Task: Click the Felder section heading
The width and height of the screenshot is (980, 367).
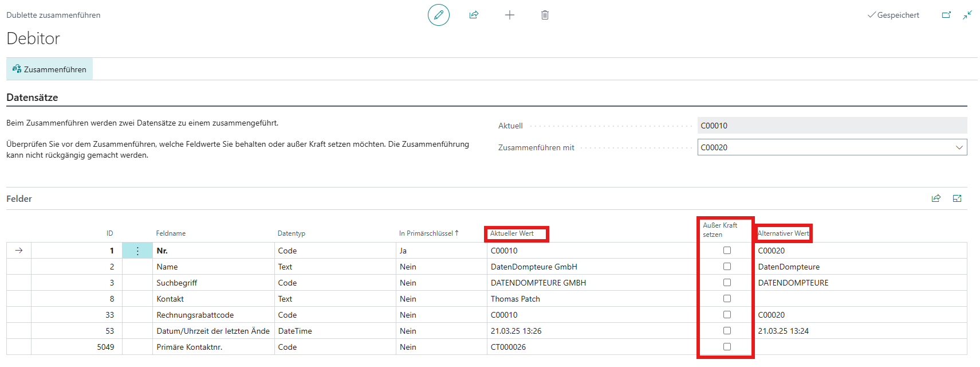Action: point(19,199)
